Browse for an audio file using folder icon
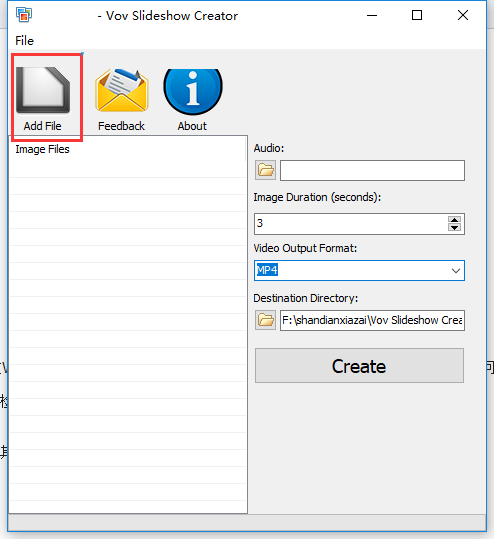The width and height of the screenshot is (494, 539). (x=265, y=170)
